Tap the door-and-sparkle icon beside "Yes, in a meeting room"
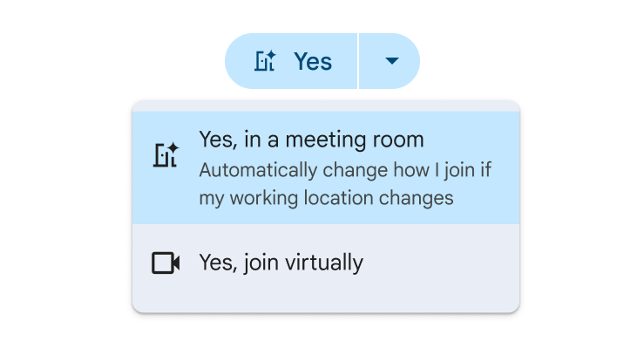This screenshot has height=362, width=644. 166,154
